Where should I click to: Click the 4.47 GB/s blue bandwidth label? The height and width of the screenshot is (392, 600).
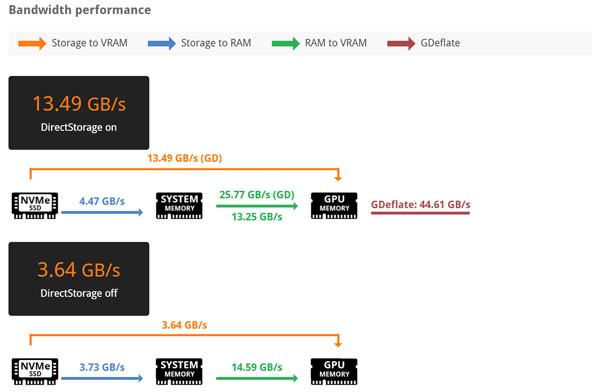102,201
